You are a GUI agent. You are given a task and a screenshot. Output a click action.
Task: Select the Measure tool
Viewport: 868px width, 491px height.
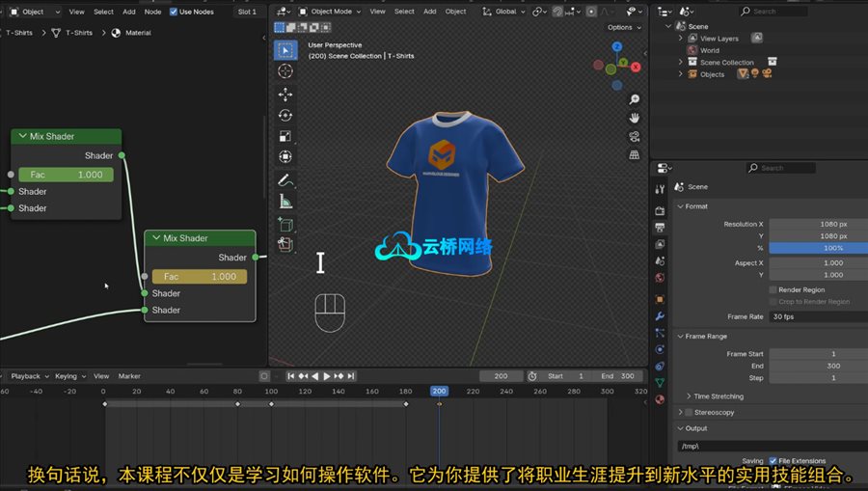(x=285, y=202)
